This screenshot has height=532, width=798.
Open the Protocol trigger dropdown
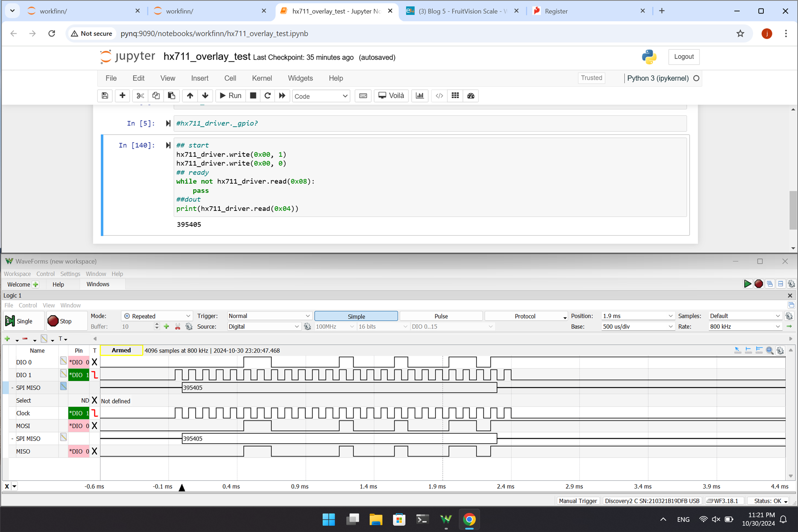(526, 316)
